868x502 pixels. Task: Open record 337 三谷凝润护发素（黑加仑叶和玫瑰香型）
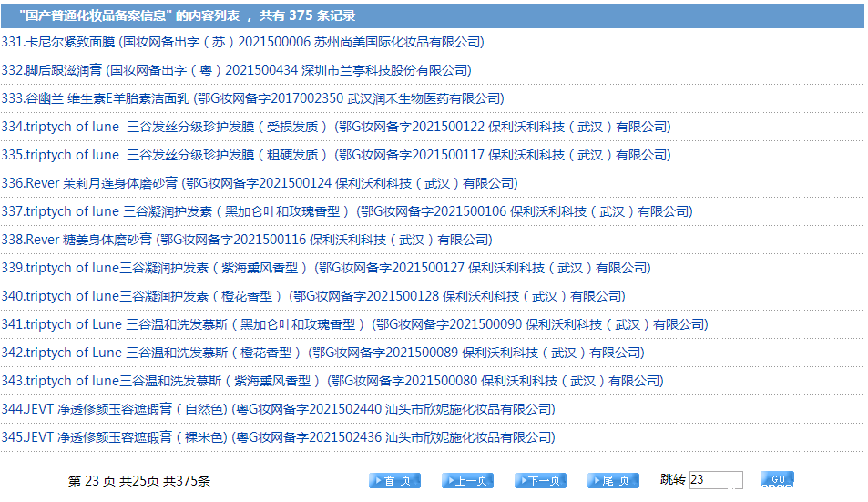[x=347, y=211]
